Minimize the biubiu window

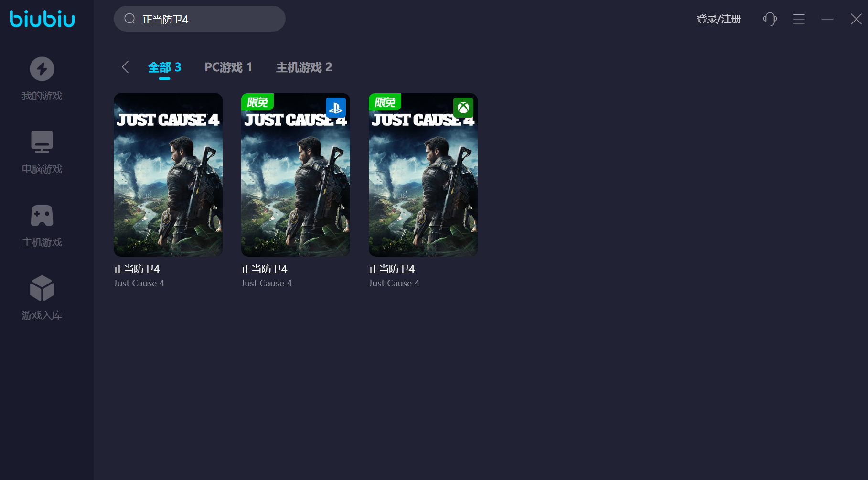point(827,19)
